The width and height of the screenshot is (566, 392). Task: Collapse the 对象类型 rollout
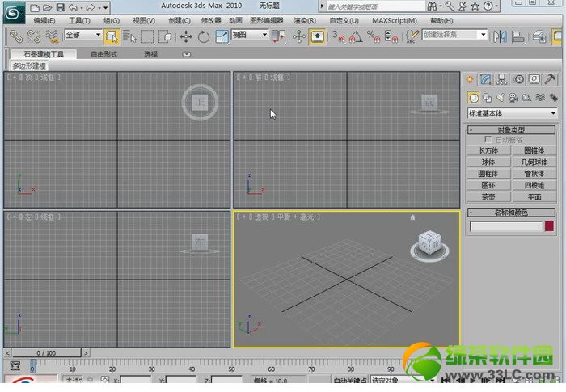click(512, 129)
